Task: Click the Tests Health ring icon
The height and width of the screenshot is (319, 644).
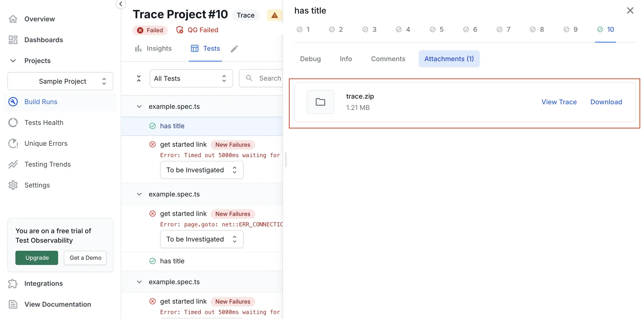Action: coord(13,123)
